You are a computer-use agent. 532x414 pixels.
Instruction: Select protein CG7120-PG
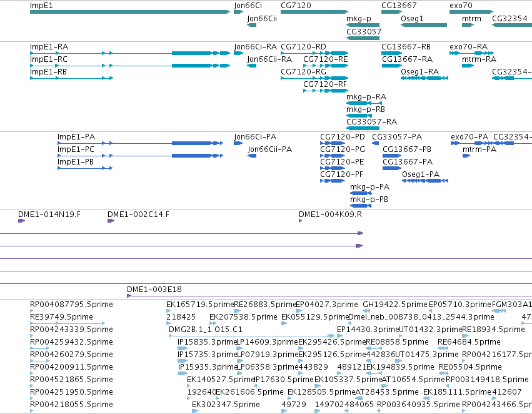333,156
